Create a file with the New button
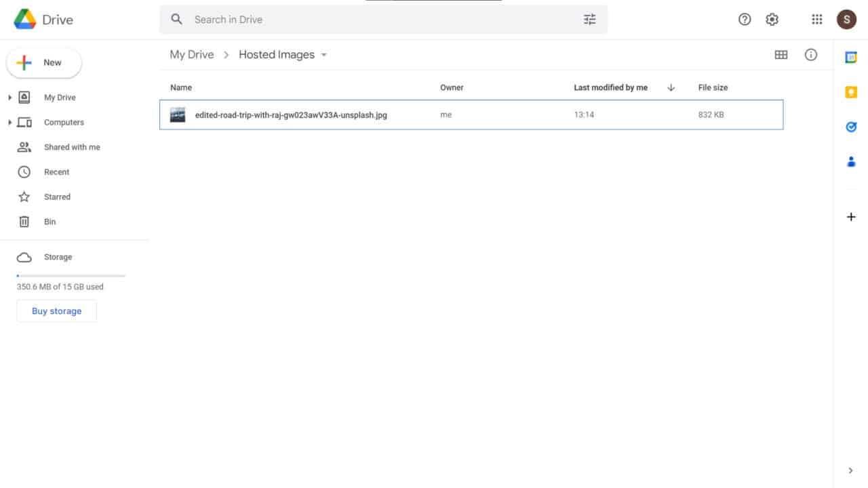 point(43,62)
